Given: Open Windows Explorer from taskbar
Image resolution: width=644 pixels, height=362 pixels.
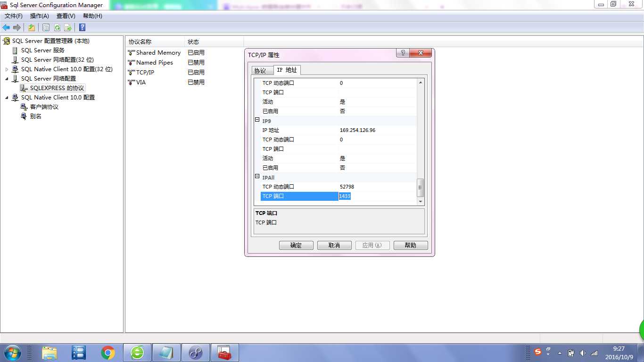Looking at the screenshot, I should pos(49,353).
